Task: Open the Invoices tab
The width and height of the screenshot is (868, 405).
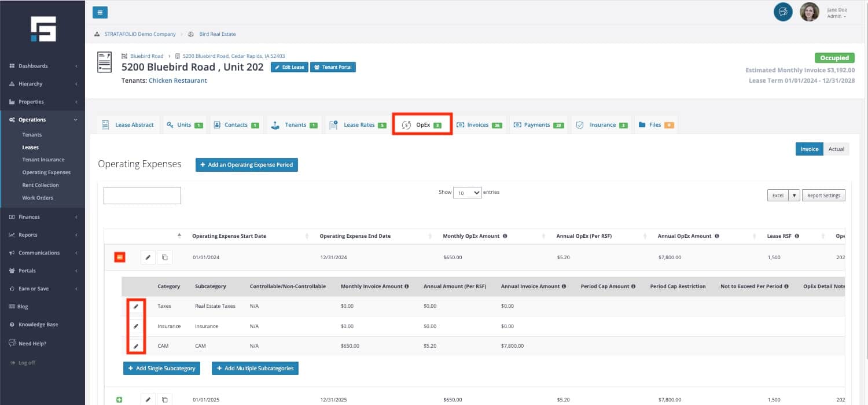Action: click(479, 125)
